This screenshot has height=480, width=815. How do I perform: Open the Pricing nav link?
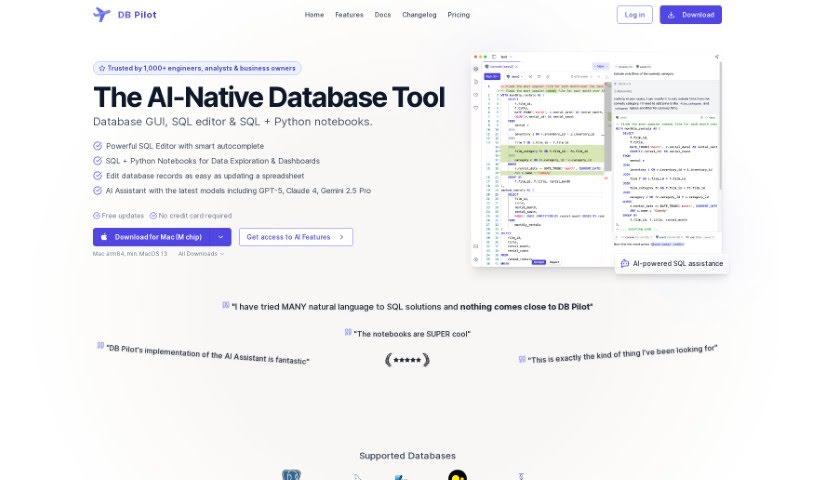click(x=458, y=15)
